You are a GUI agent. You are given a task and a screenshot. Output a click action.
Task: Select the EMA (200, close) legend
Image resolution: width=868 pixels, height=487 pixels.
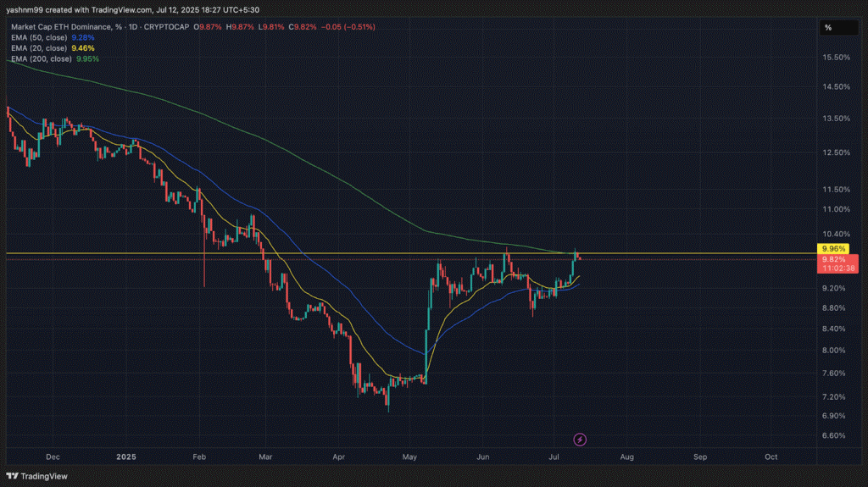pos(42,58)
